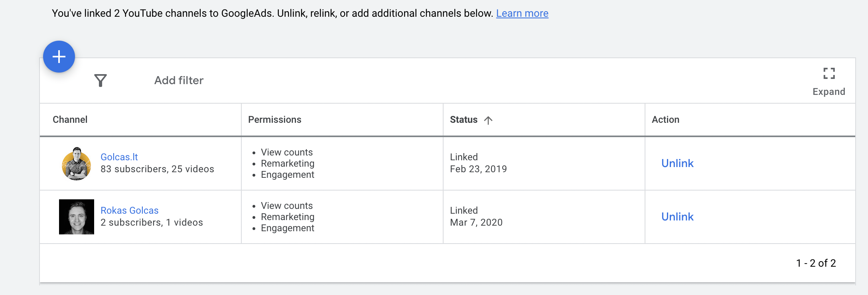Image resolution: width=868 pixels, height=295 pixels.
Task: Click Rokas Golcas row View counts permission
Action: pos(287,206)
